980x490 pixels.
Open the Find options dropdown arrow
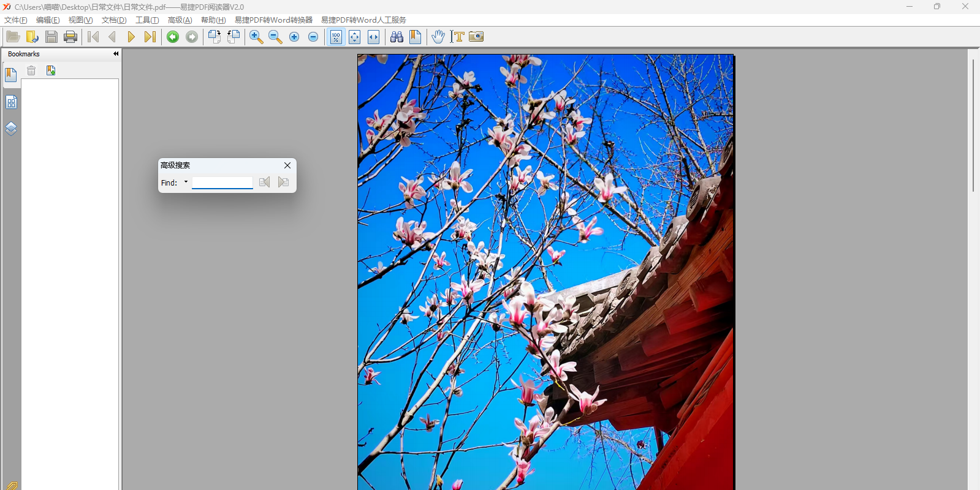click(x=186, y=182)
